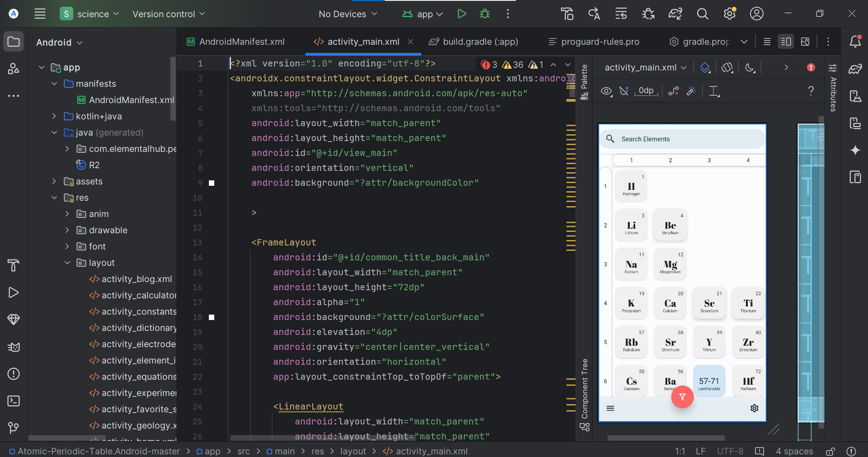
Task: Open the Terminal tool window
Action: pyautogui.click(x=14, y=401)
